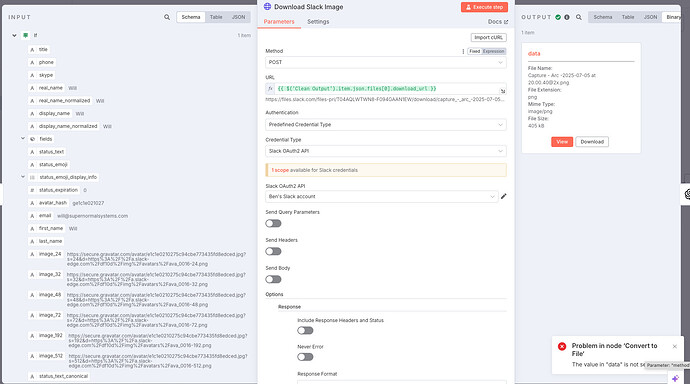This screenshot has height=384, width=690.
Task: Open the Credential Type dropdown
Action: [x=385, y=151]
